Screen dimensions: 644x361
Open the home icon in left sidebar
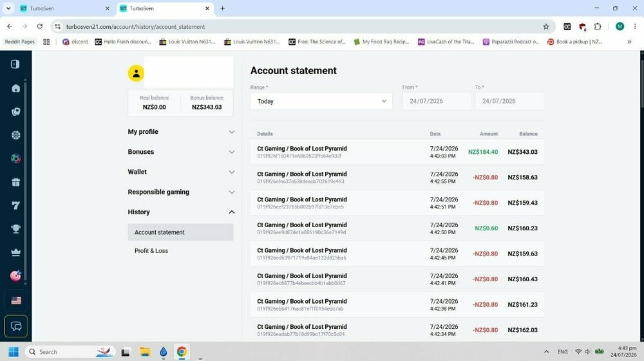pos(15,88)
